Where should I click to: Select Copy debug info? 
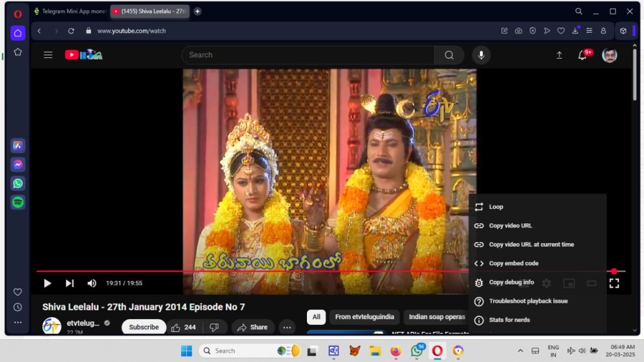(537, 283)
